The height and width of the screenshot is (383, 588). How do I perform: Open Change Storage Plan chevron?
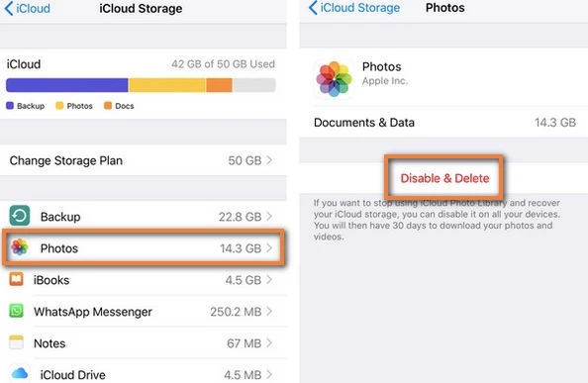coord(269,160)
